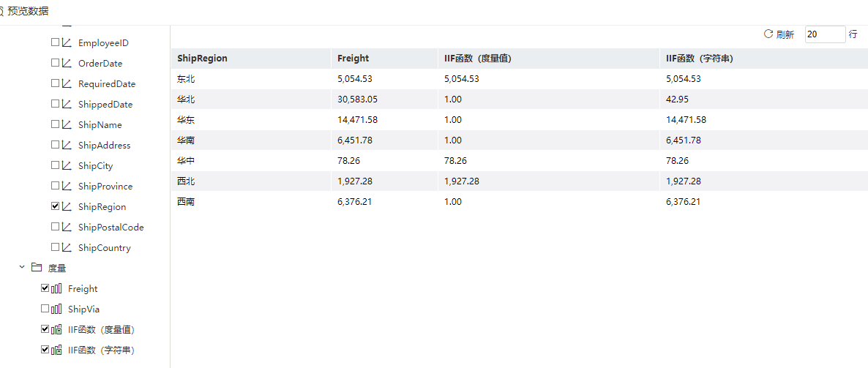Uncheck the ShipRegion checkbox
This screenshot has height=368, width=868.
click(55, 206)
